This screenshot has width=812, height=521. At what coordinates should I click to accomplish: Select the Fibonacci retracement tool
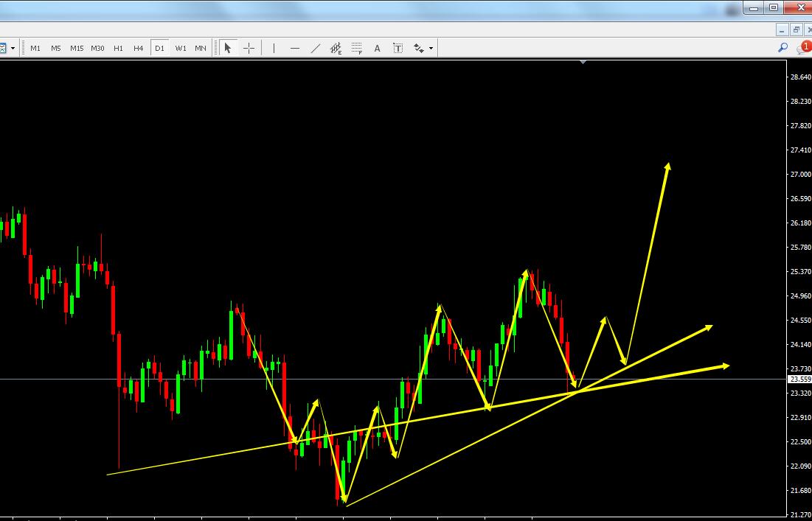pos(356,48)
